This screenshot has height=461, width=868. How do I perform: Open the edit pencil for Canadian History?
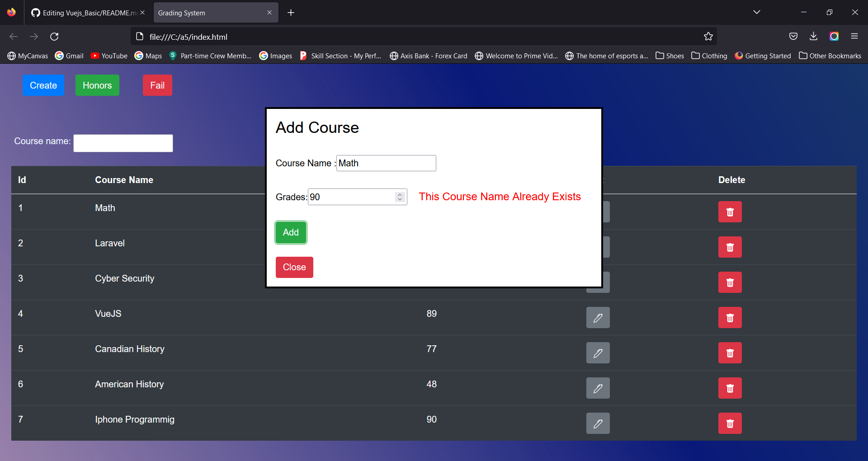[598, 353]
